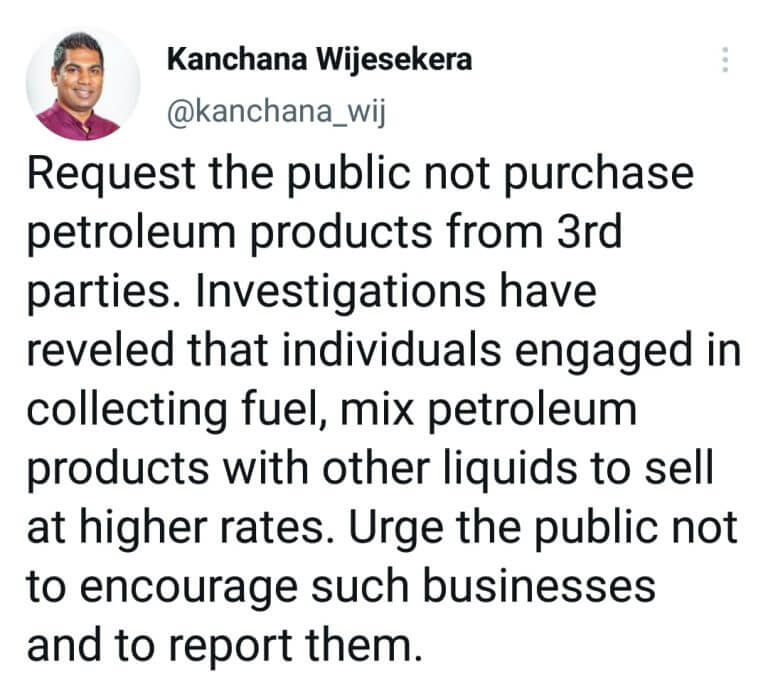The width and height of the screenshot is (768, 692).
Task: Select the word "businesses" in the tweet
Action: (x=539, y=584)
